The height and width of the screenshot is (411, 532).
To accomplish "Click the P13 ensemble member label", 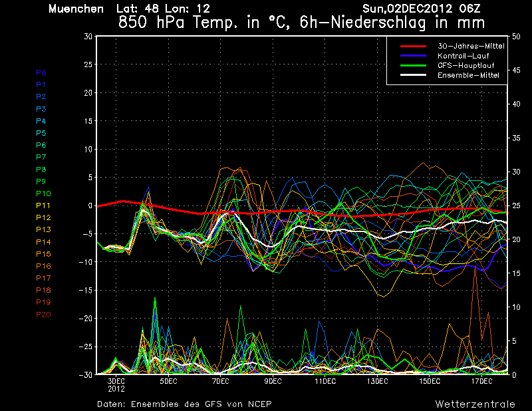I will pyautogui.click(x=43, y=229).
